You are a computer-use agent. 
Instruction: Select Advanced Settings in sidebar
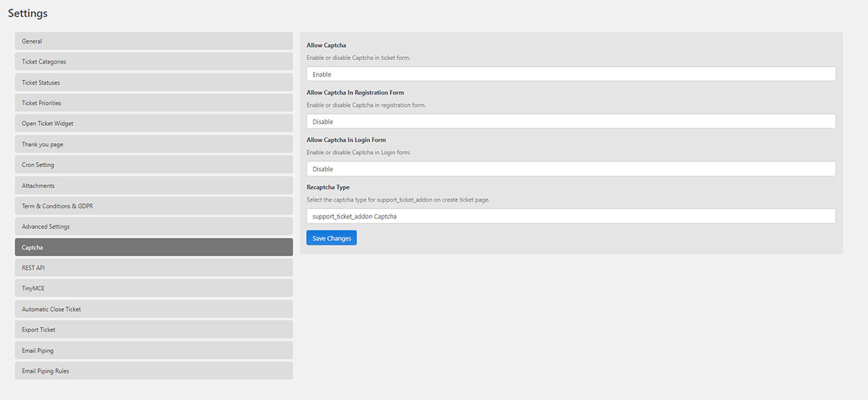[153, 226]
